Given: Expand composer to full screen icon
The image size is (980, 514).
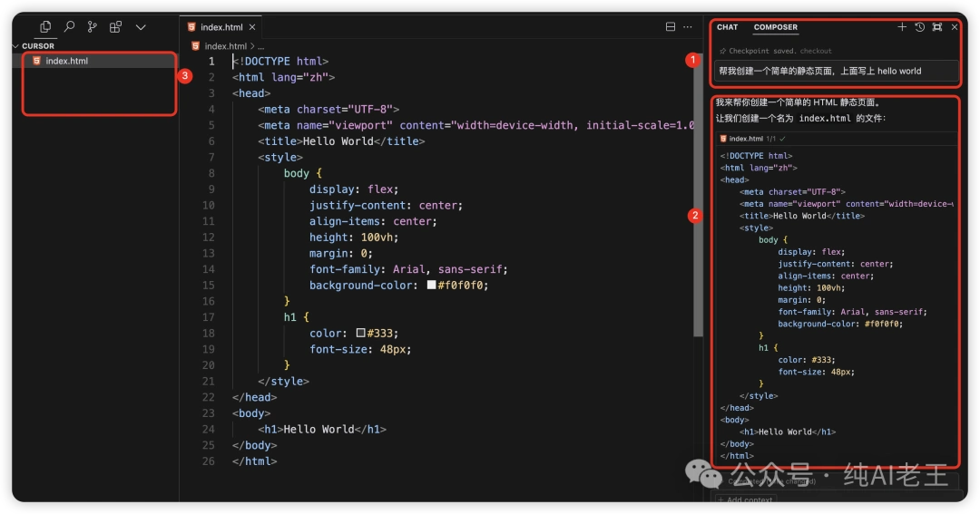Looking at the screenshot, I should pos(937,27).
